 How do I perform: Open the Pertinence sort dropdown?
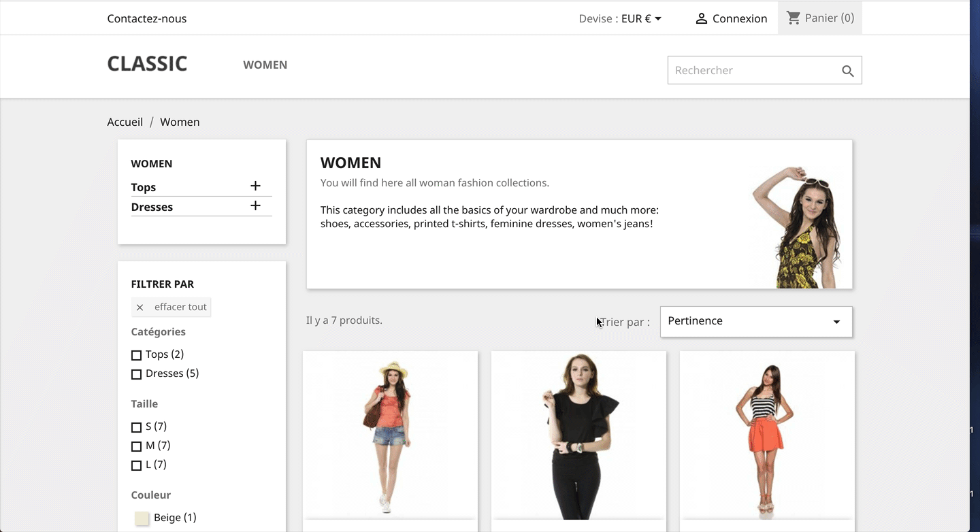(755, 320)
